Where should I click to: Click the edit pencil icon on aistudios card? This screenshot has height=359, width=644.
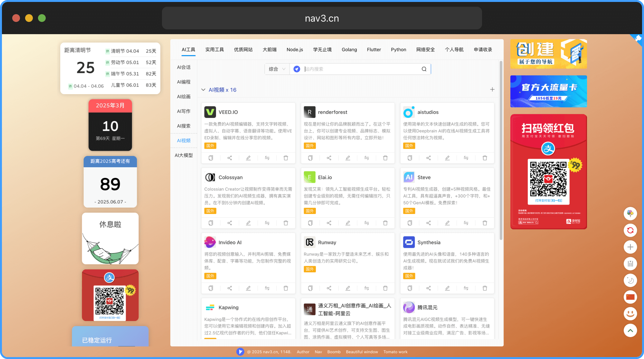coord(447,158)
